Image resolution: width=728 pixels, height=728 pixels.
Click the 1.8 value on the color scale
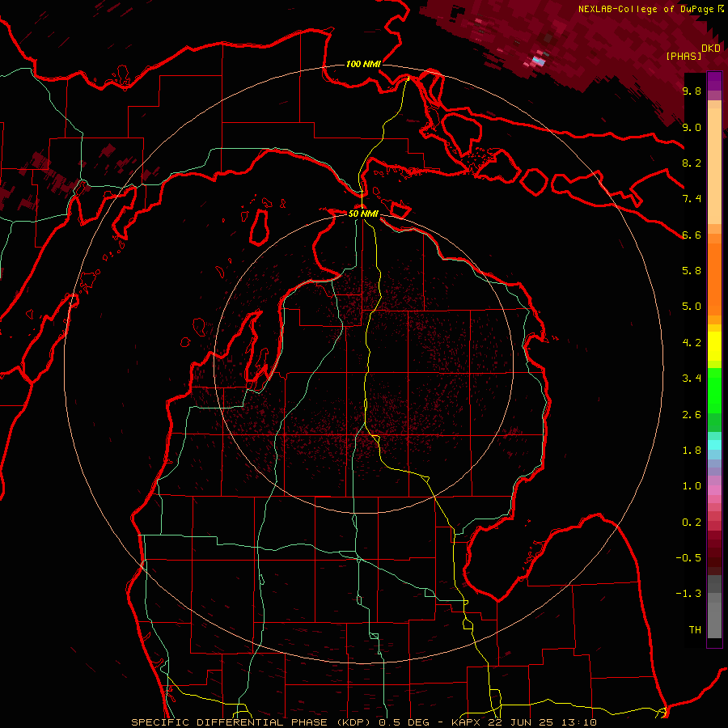(692, 451)
